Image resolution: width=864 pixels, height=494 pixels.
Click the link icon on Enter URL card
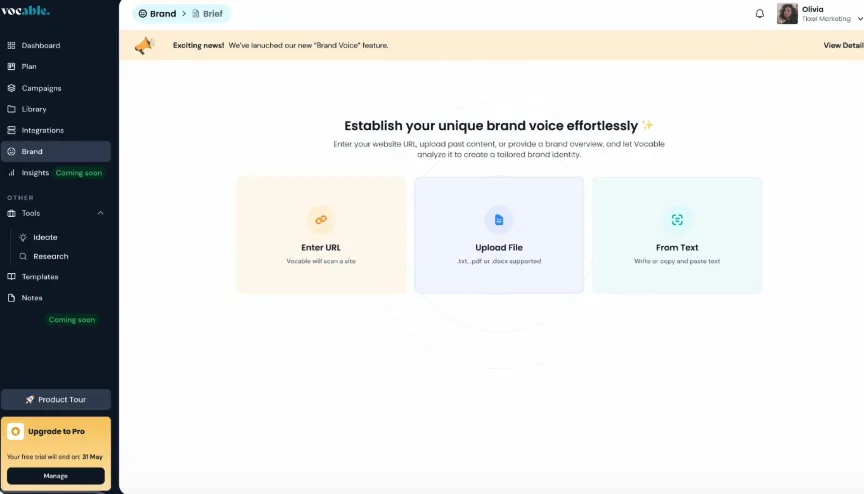(321, 219)
